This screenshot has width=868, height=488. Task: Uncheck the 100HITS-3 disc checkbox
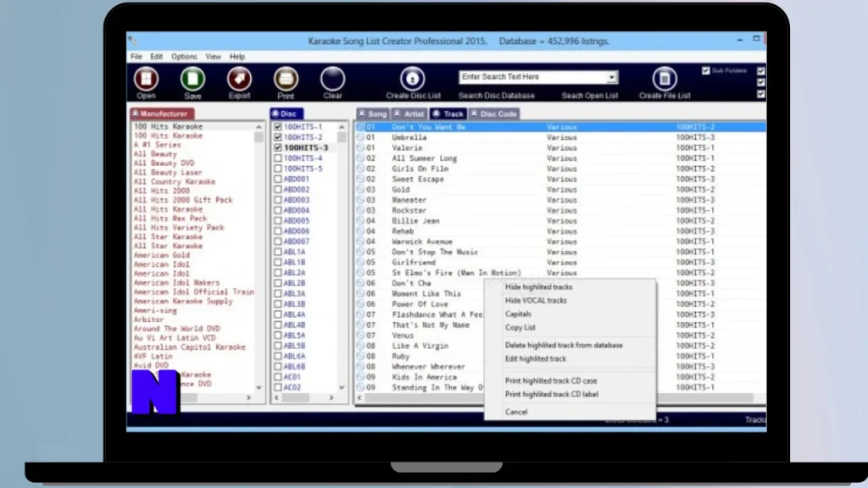click(x=278, y=147)
